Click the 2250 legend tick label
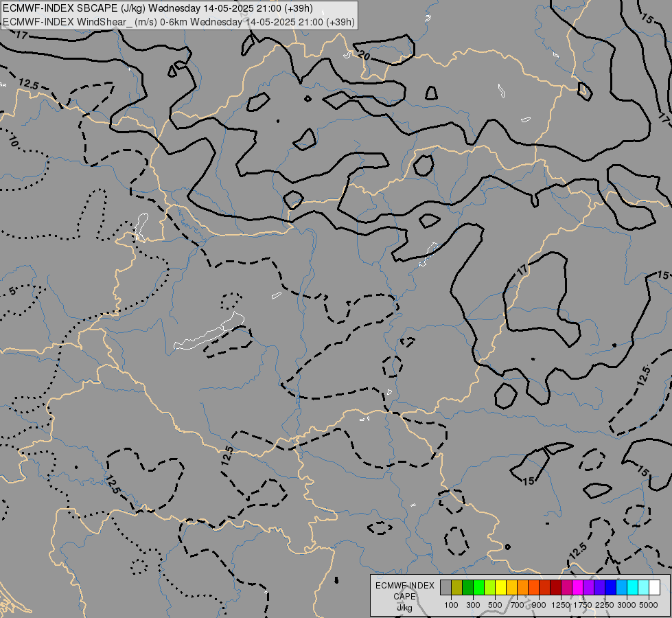This screenshot has height=618, width=672. pyautogui.click(x=605, y=605)
